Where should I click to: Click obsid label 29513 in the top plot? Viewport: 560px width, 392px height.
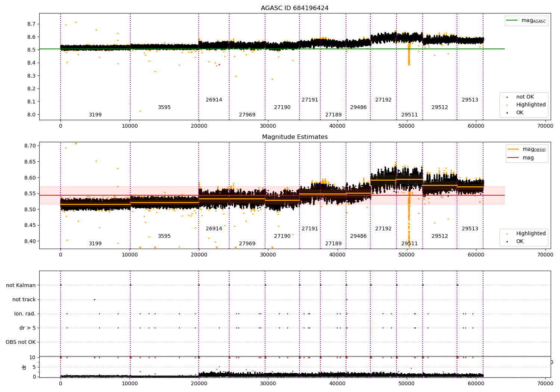(470, 100)
